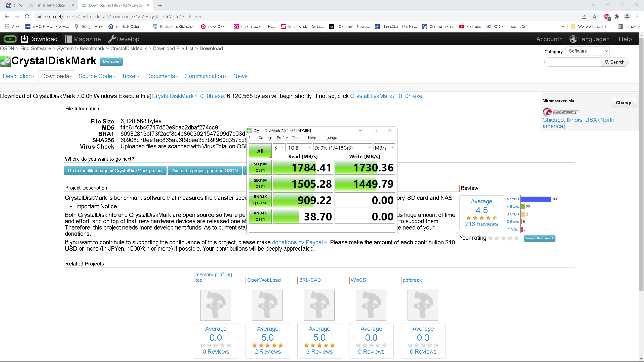Open the Chrome extensions puzzle icon
Viewport: 644px width, 362px height.
[x=617, y=17]
